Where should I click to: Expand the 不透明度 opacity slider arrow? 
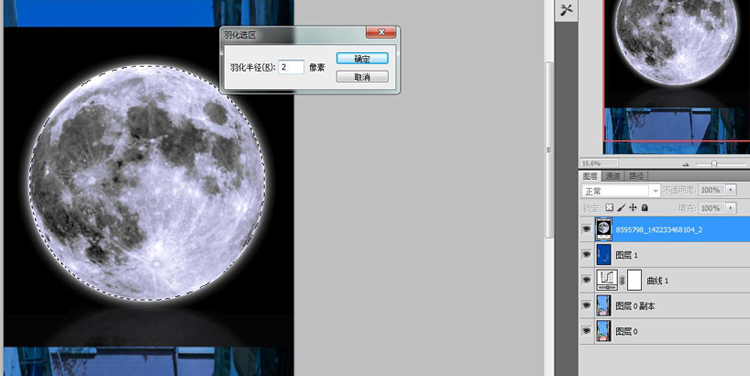point(730,190)
